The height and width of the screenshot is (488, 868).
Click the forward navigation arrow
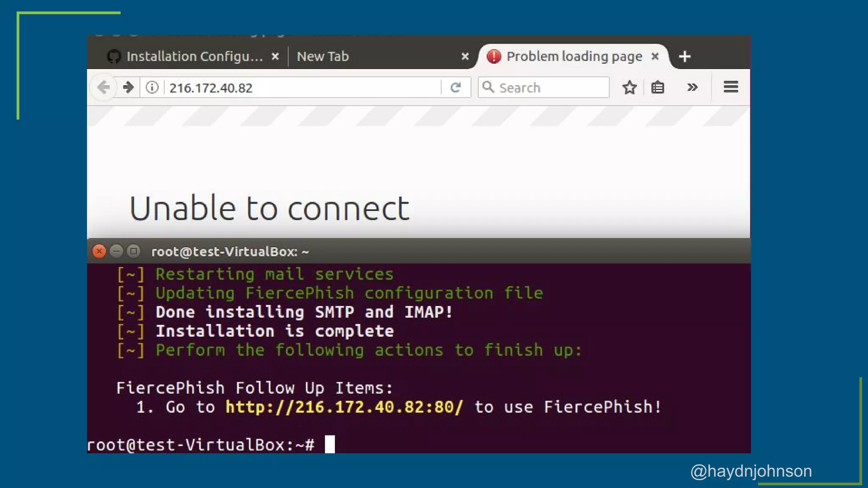(x=128, y=88)
